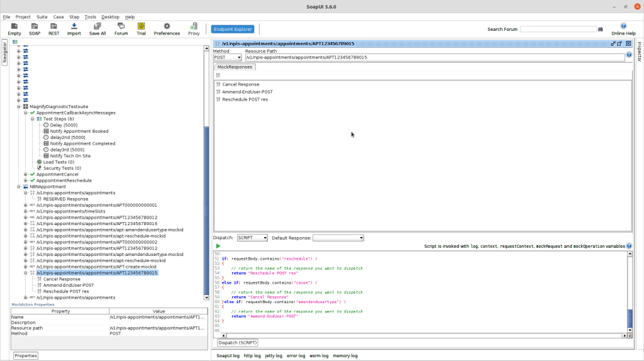
Task: Run the dispatch script with green play icon
Action: pyautogui.click(x=218, y=246)
